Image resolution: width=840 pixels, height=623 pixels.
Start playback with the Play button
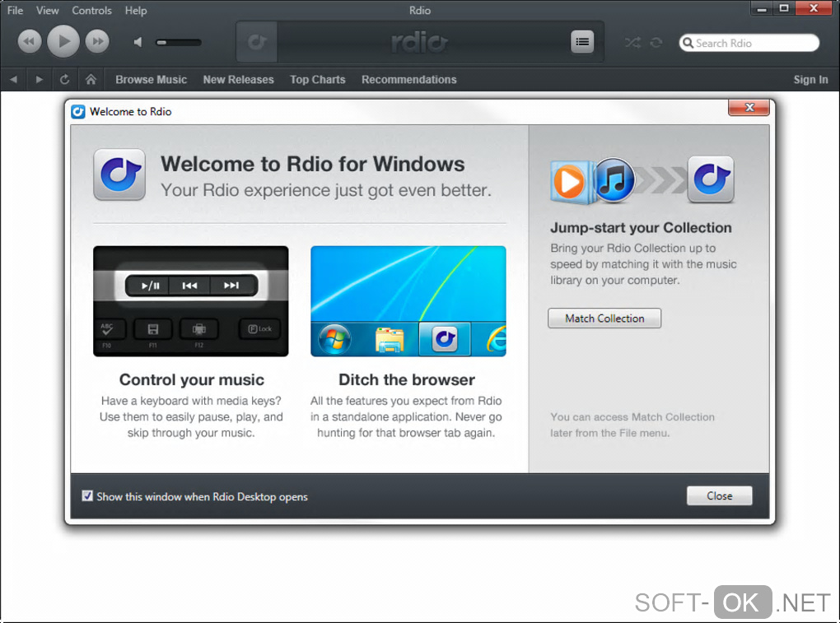[x=63, y=41]
